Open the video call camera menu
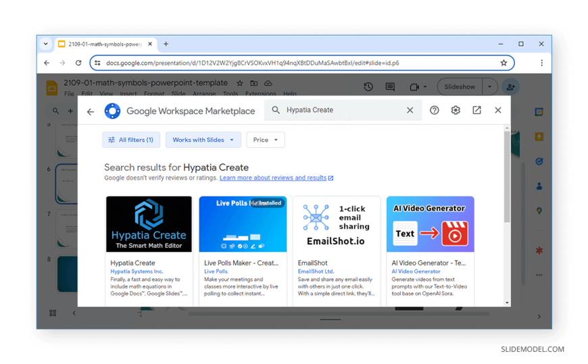 coord(418,87)
